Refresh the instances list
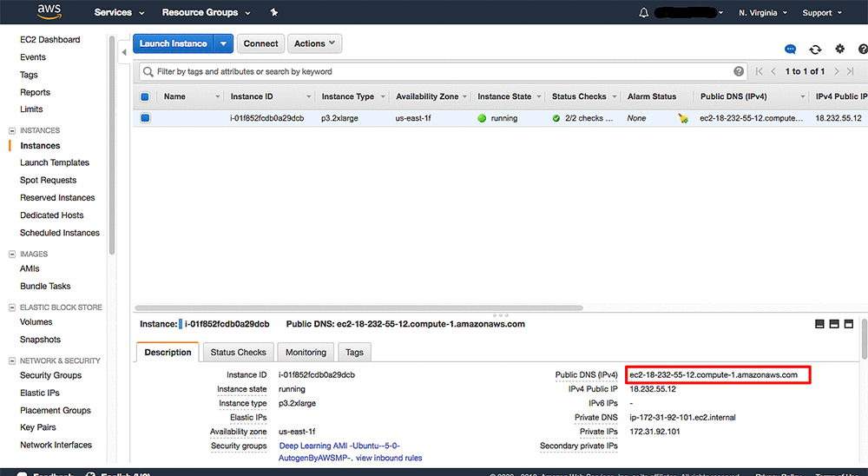 815,50
